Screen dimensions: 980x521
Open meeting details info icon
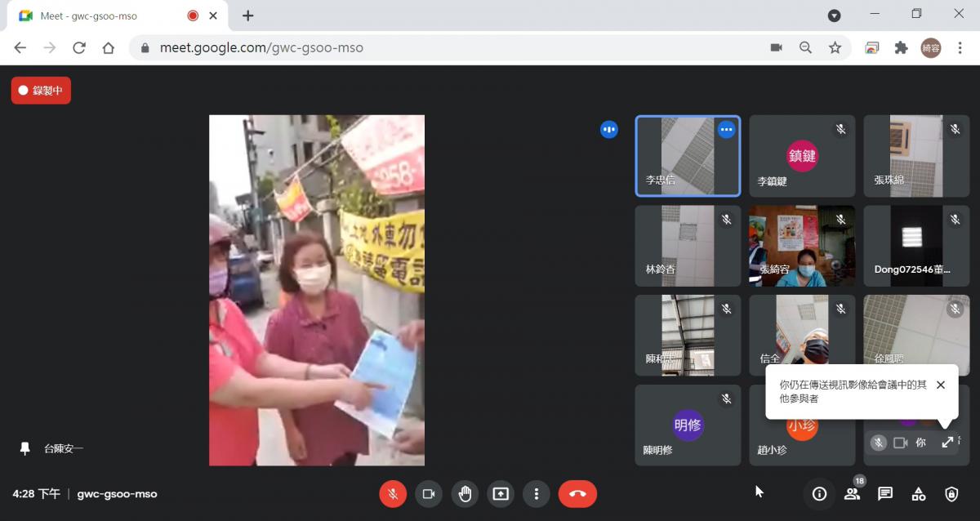click(819, 494)
